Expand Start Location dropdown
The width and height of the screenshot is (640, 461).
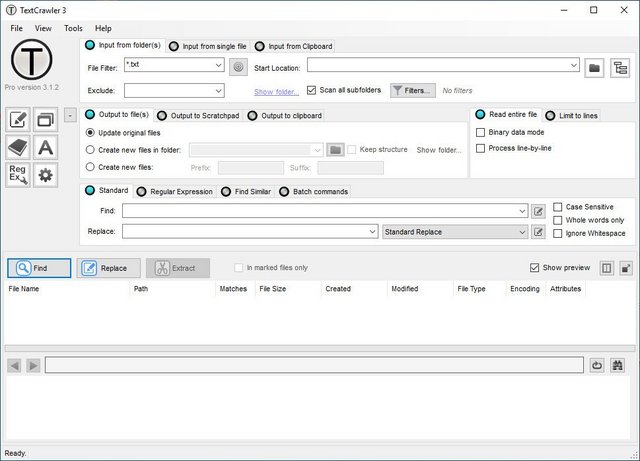click(x=573, y=65)
